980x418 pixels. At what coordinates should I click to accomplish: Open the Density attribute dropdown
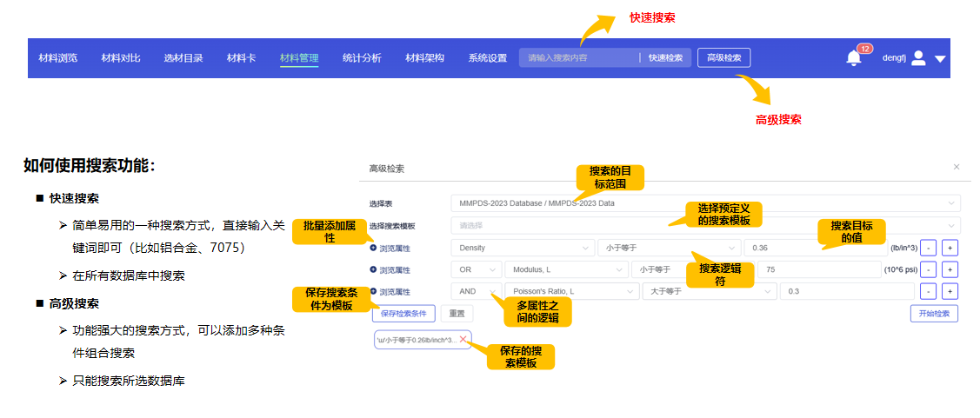523,248
